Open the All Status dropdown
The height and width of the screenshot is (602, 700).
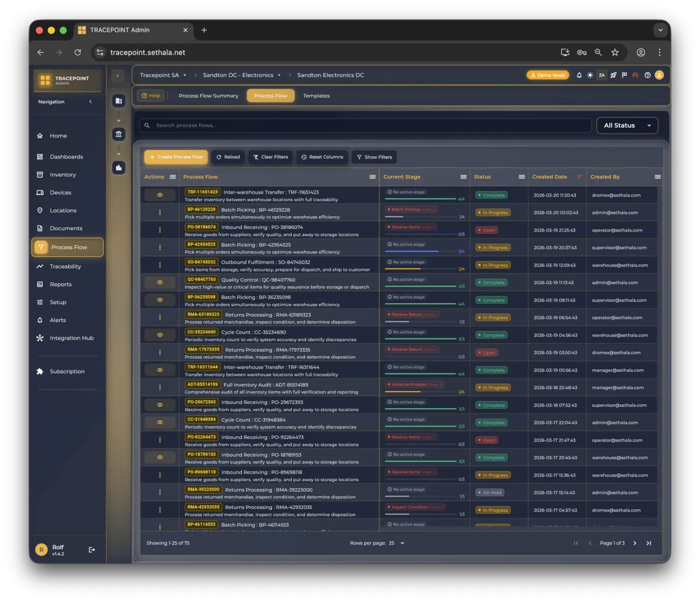click(x=627, y=126)
